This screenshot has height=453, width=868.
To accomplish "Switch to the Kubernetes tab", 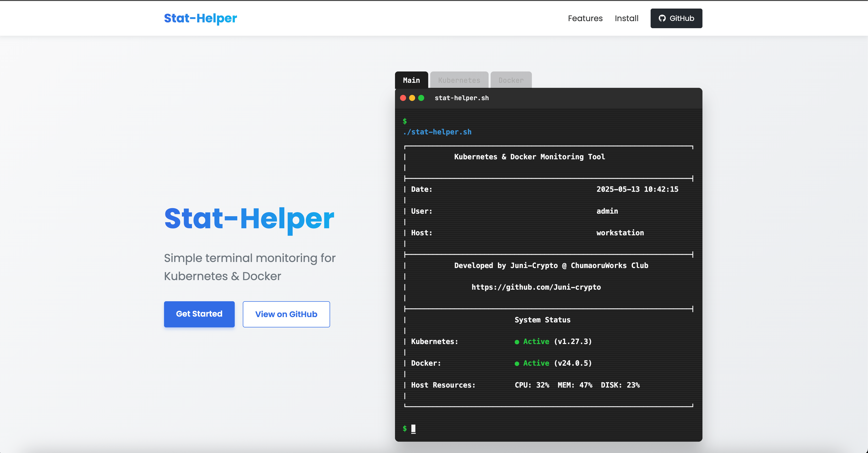I will 459,80.
